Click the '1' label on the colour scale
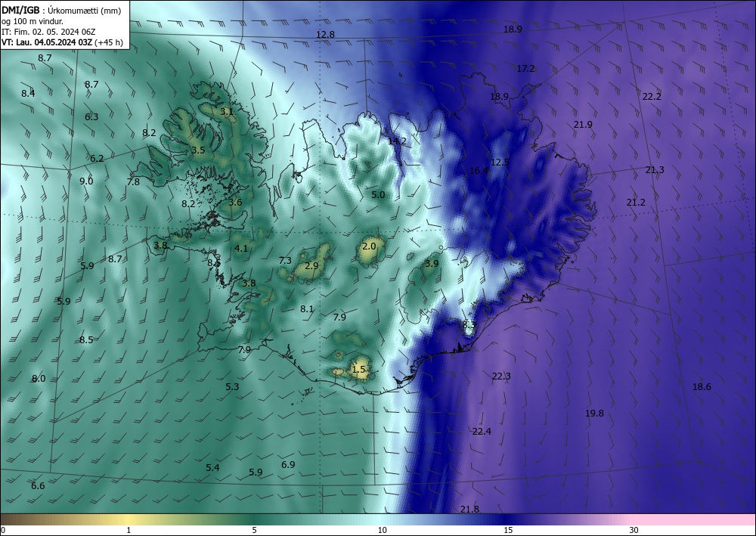This screenshot has height=536, width=756. [129, 530]
